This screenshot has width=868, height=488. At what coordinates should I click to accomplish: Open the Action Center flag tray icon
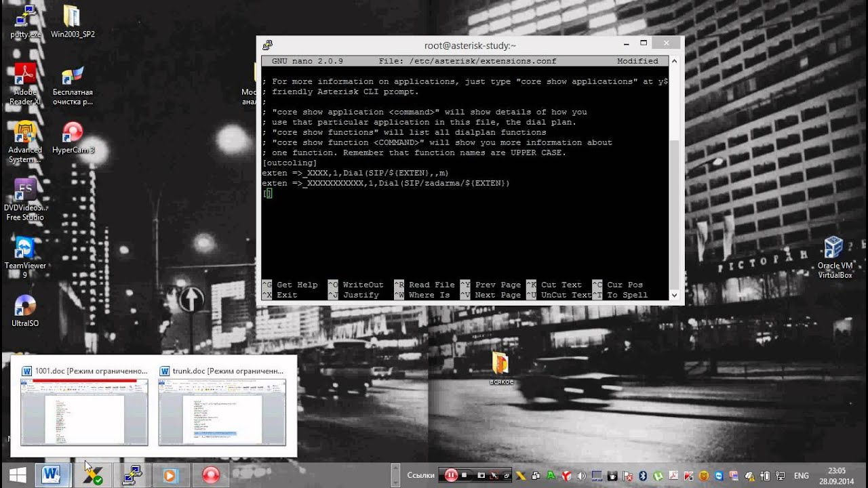point(627,476)
